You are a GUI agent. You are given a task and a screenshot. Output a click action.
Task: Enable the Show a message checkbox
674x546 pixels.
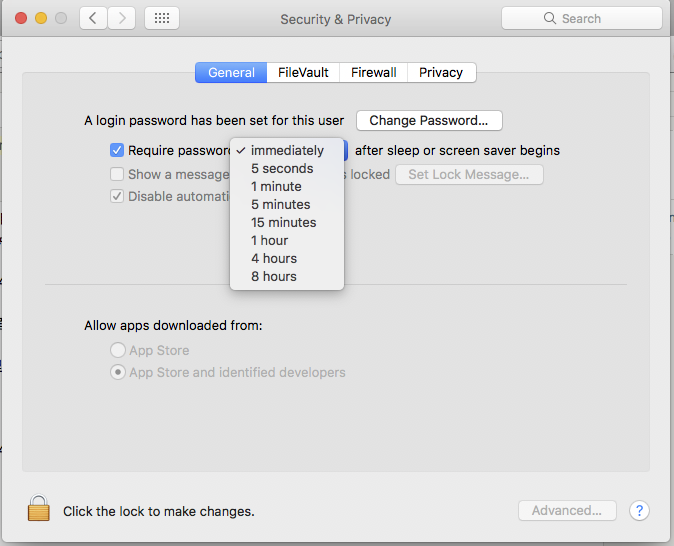(x=117, y=174)
